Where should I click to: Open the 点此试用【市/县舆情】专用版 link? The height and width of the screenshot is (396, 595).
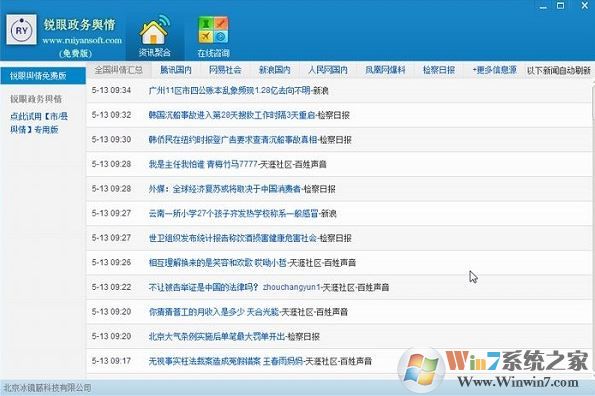39,123
